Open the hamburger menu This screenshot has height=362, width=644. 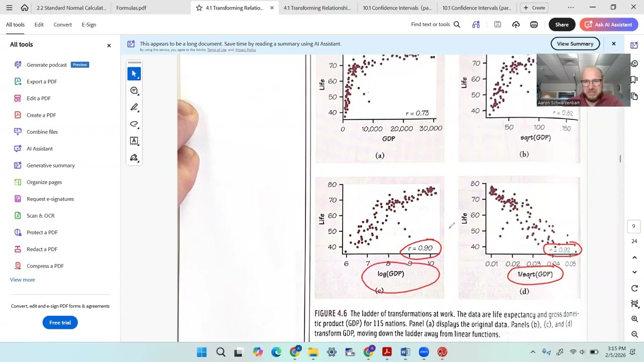[9, 8]
